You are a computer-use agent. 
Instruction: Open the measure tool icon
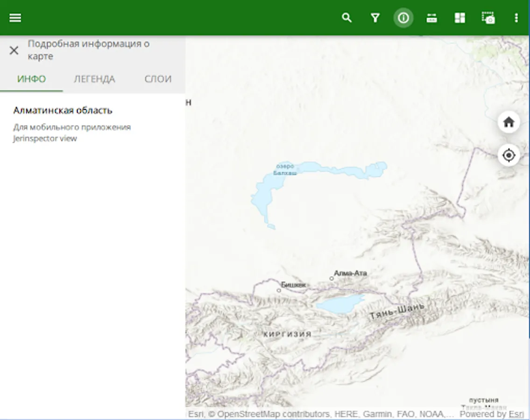pyautogui.click(x=431, y=18)
